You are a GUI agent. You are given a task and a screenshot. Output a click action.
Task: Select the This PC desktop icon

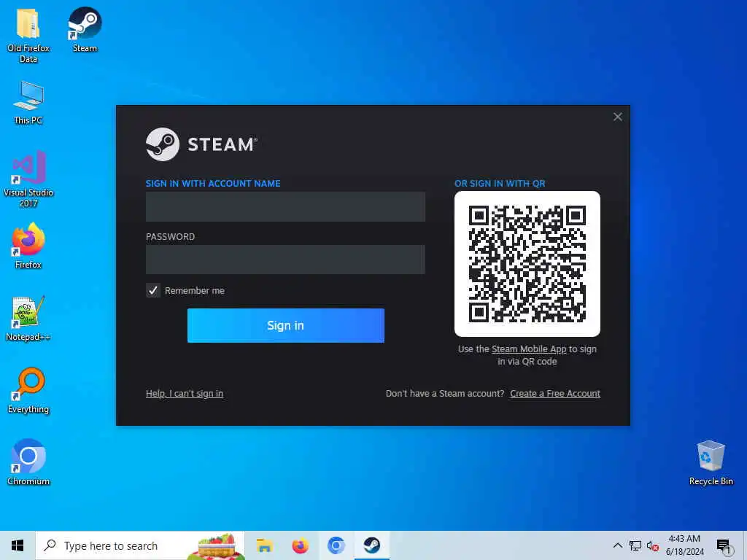[x=28, y=102]
